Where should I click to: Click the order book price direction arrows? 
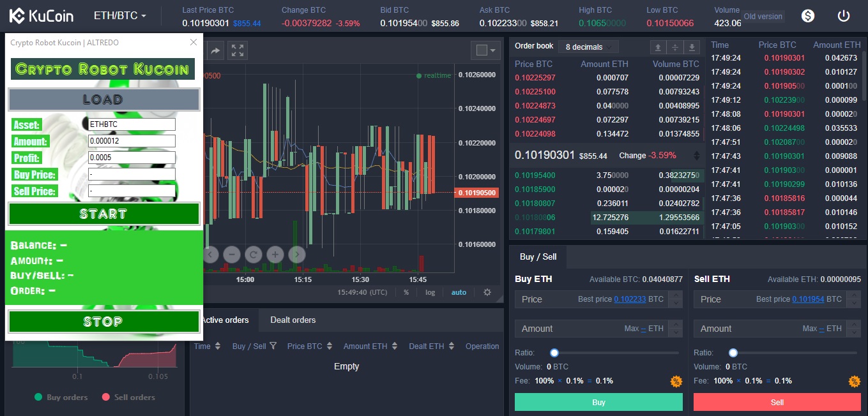(x=697, y=155)
